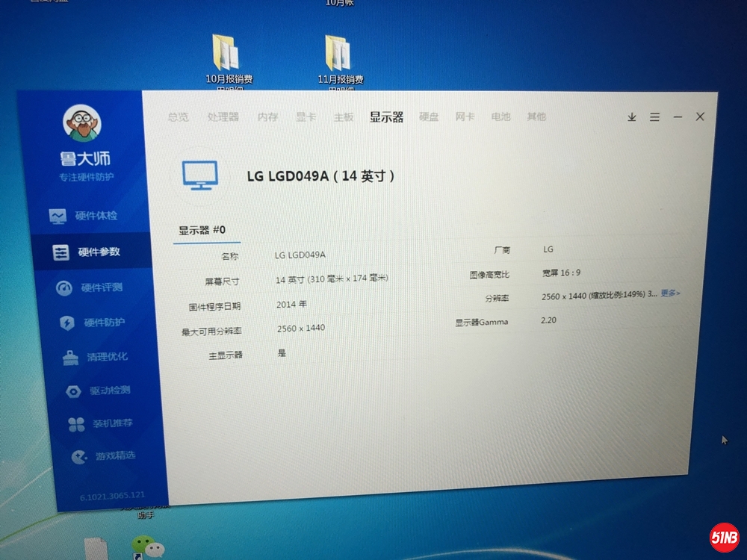Select the 显示器 #0 sub-tab
This screenshot has height=560, width=747.
coord(202,231)
